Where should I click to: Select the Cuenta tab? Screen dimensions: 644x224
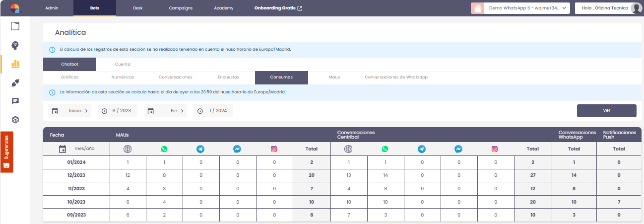(x=123, y=65)
